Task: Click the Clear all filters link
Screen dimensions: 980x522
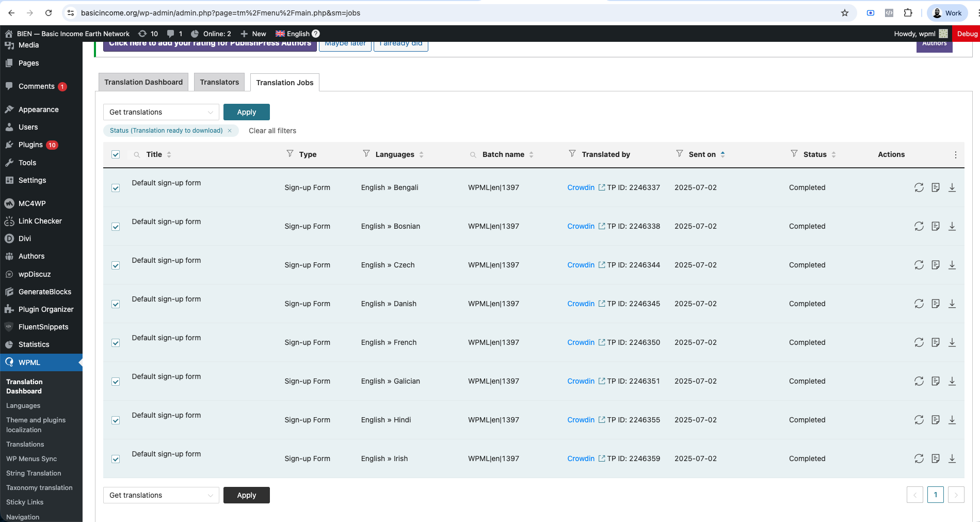Action: [272, 131]
